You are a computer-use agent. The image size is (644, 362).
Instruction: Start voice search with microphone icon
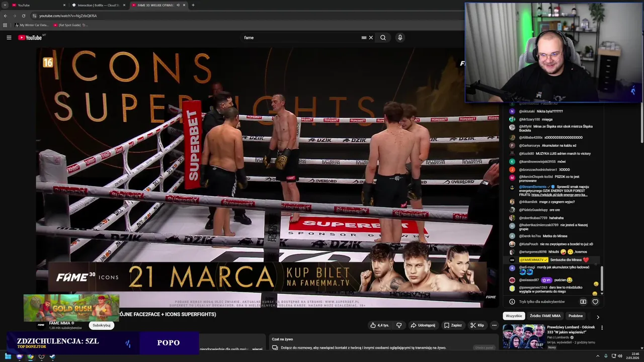(x=400, y=38)
